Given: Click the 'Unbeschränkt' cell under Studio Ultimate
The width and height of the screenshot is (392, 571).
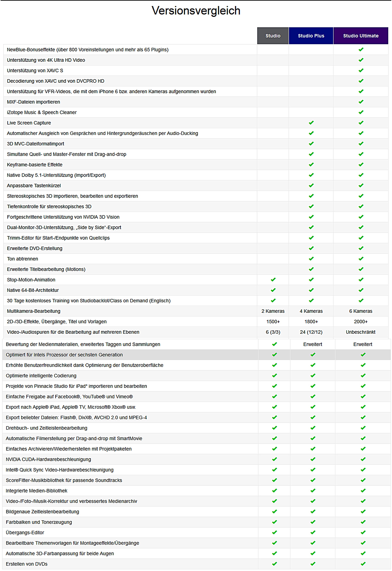Looking at the screenshot, I should tap(361, 332).
